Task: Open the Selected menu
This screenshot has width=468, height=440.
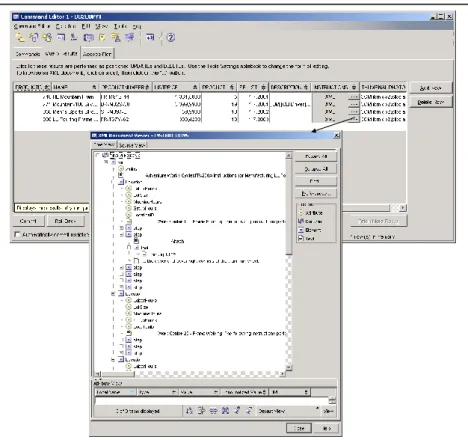Action: click(66, 26)
